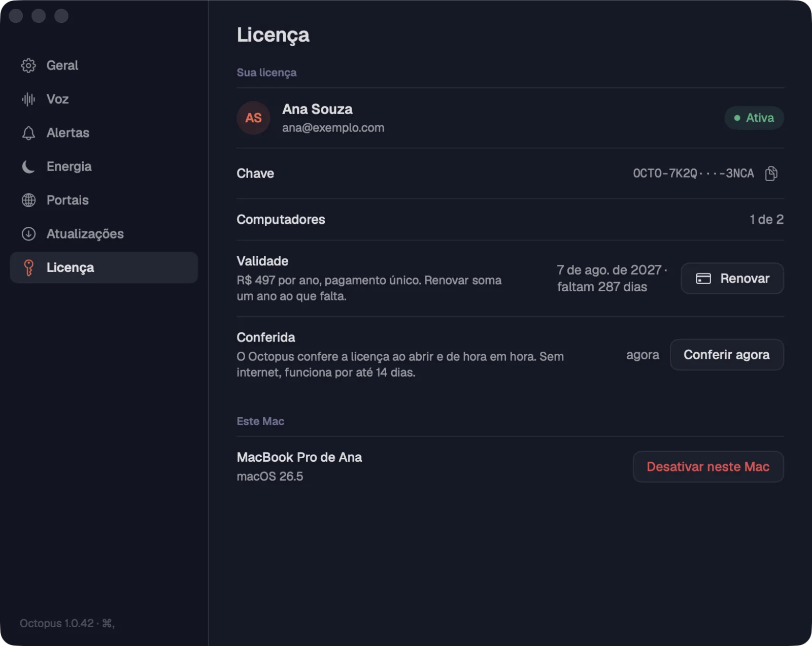812x646 pixels.
Task: Select the Licença sidebar item
Action: pyautogui.click(x=104, y=267)
